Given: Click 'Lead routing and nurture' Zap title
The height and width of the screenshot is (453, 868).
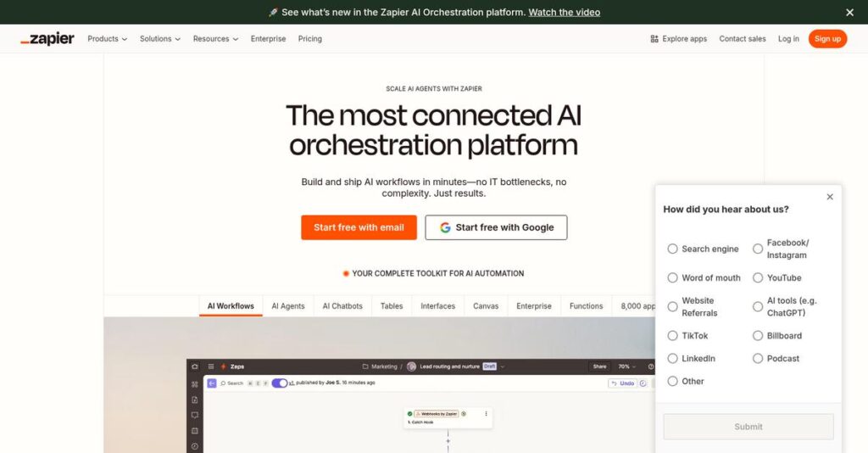Looking at the screenshot, I should click(449, 366).
